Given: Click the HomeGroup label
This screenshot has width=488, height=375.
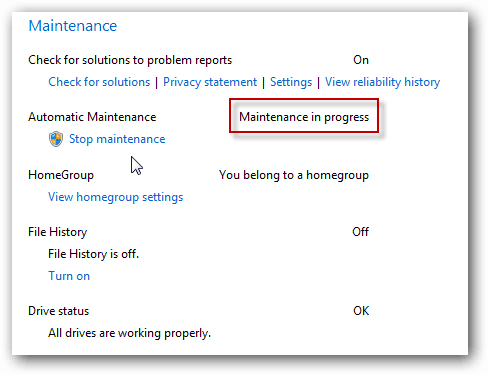Looking at the screenshot, I should point(61,175).
